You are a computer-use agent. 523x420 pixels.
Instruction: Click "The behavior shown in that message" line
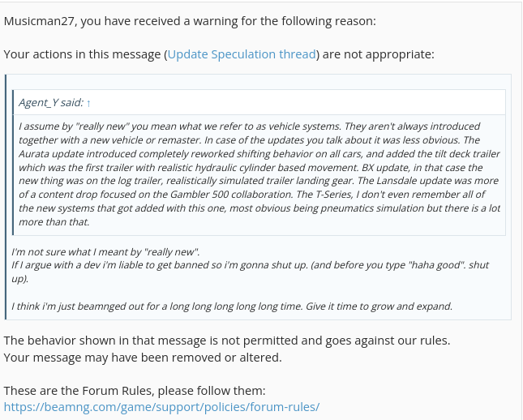(x=227, y=341)
